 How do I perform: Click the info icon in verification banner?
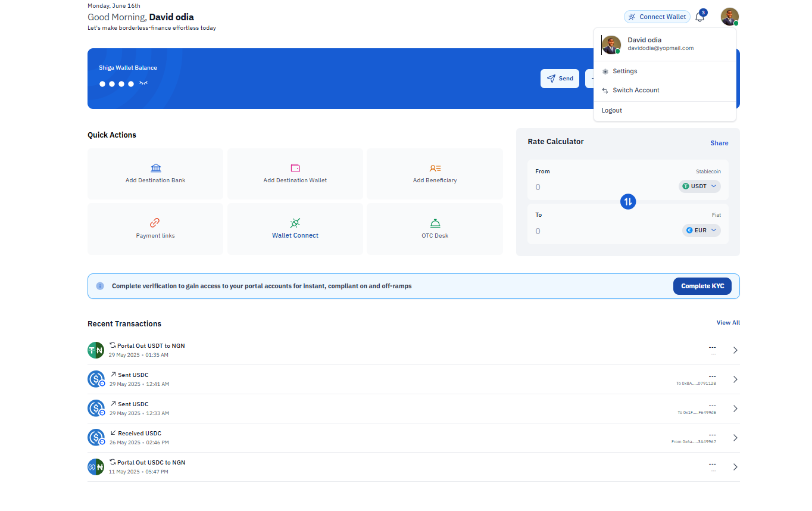100,286
